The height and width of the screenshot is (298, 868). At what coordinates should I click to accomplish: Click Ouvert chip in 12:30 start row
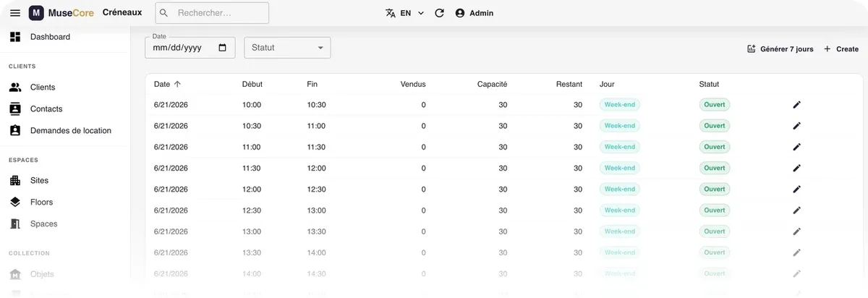click(715, 210)
